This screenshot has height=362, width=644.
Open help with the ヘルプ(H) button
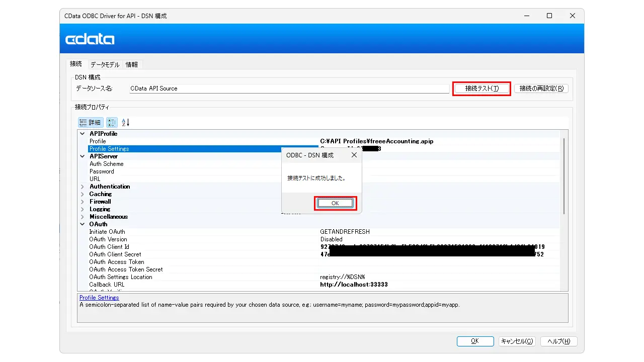tap(558, 341)
